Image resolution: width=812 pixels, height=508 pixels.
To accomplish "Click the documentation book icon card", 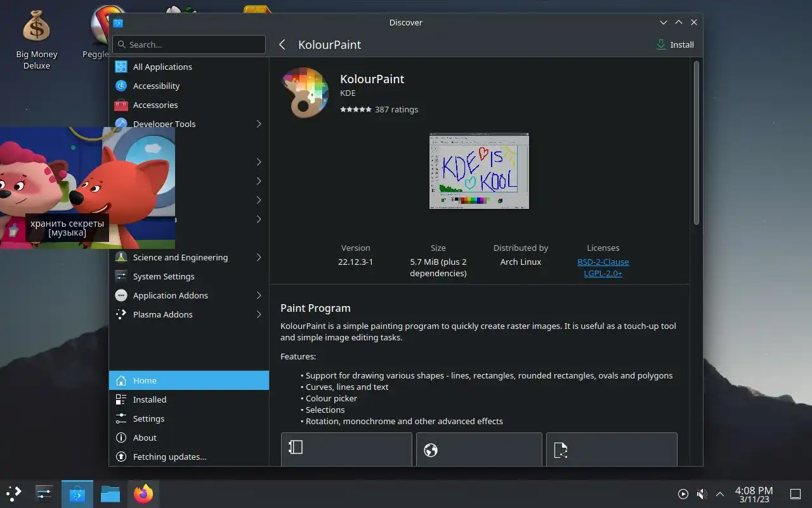I will click(346, 449).
